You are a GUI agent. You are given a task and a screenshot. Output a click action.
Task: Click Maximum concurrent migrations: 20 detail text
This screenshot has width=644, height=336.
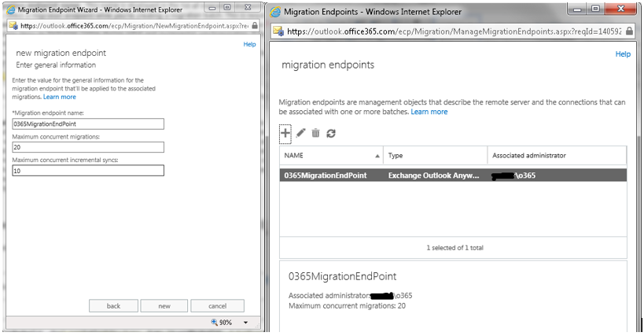(347, 306)
